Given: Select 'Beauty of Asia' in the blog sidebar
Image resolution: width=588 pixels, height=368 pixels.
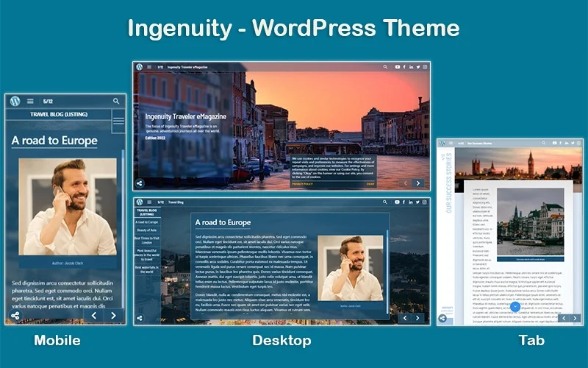Looking at the screenshot, I should click(146, 230).
